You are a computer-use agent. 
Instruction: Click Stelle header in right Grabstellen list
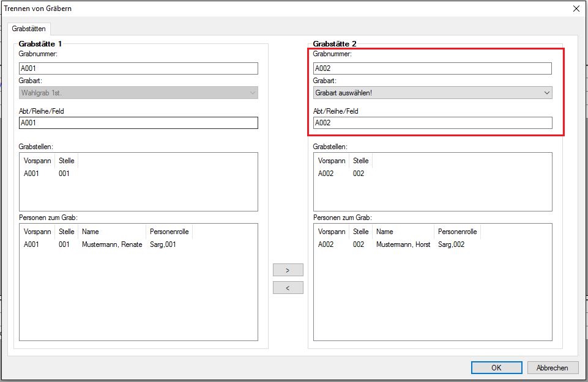(360, 161)
